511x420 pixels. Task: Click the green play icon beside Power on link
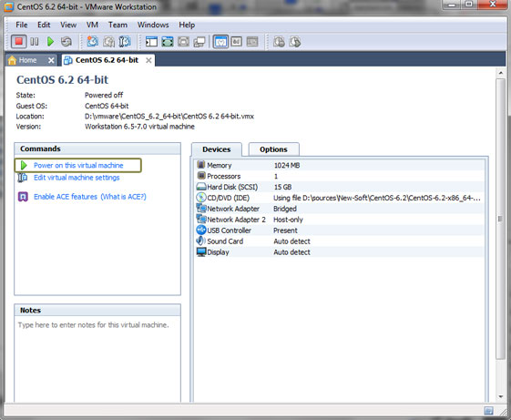coord(24,165)
